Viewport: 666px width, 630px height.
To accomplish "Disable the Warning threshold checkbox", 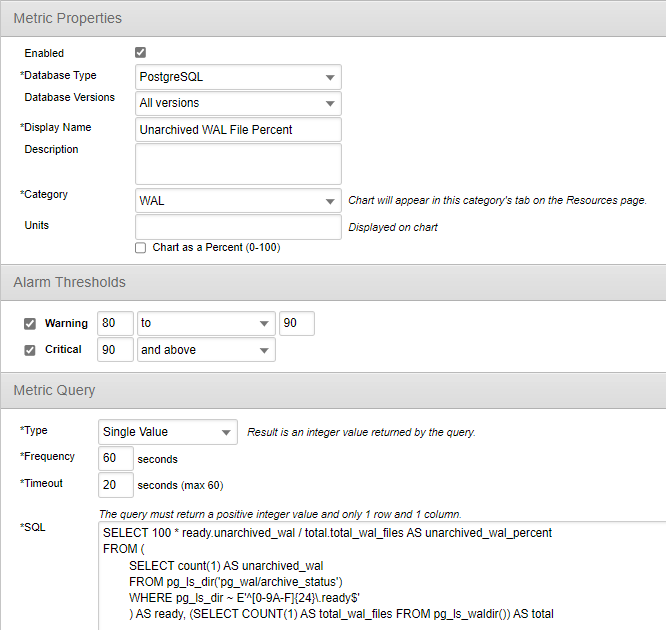I will point(29,324).
